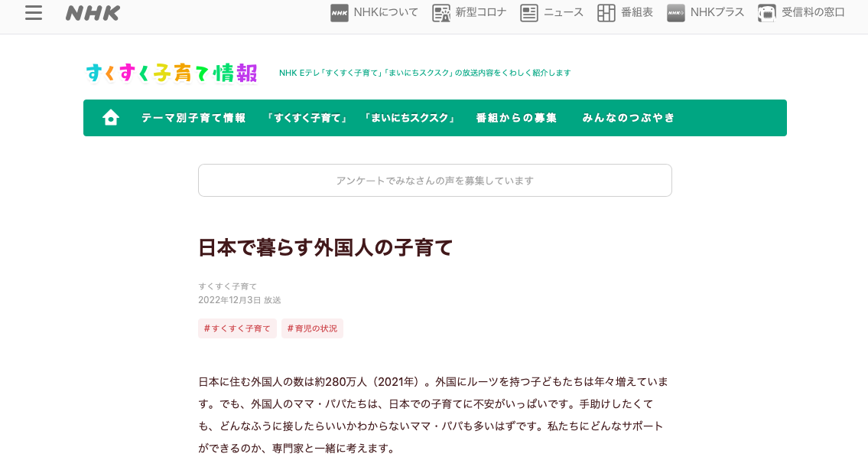Select テーマ別子育て情報 in green navigation

point(193,118)
